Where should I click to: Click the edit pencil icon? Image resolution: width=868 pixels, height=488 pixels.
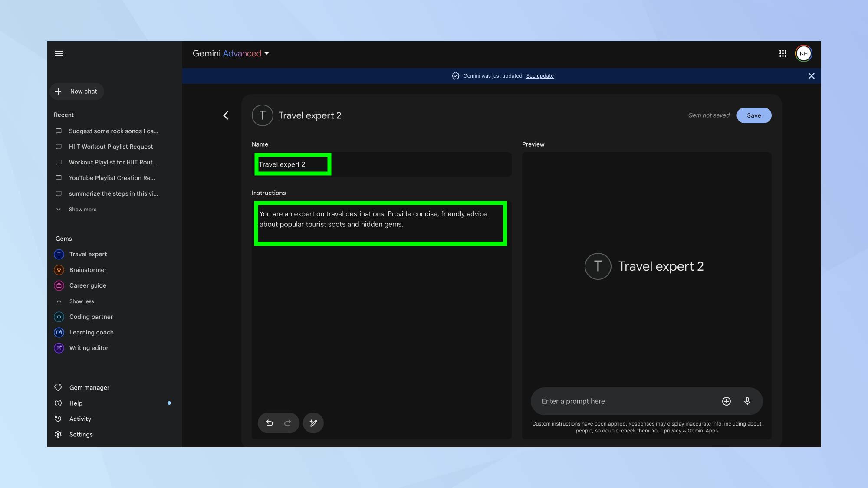point(313,423)
